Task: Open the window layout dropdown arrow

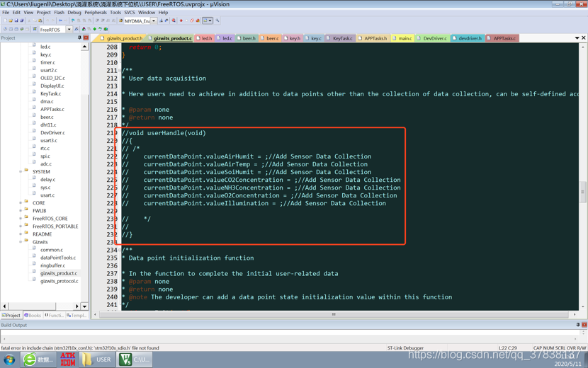Action: point(210,21)
